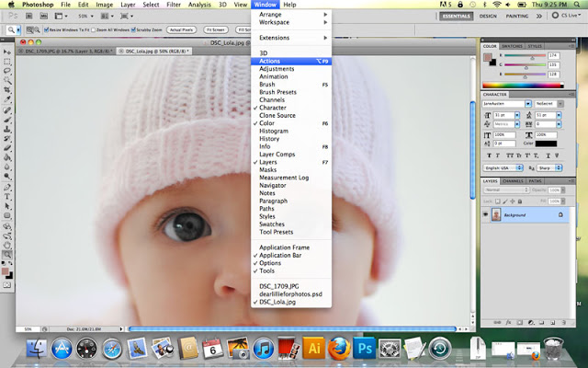Select the Lasso tool
588x368 pixels.
(7, 71)
